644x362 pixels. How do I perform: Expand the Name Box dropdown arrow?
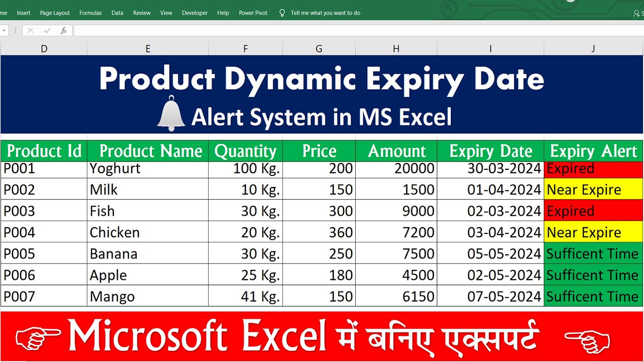tap(4, 31)
